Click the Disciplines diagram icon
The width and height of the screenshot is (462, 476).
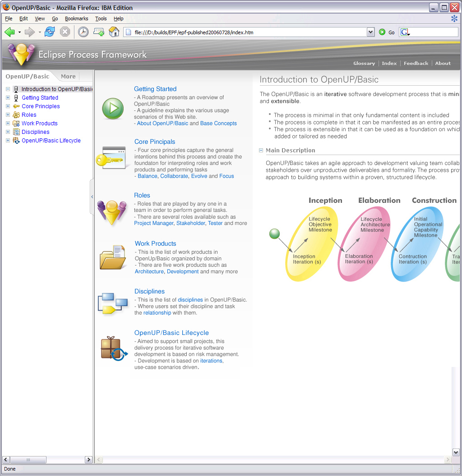coord(113,303)
